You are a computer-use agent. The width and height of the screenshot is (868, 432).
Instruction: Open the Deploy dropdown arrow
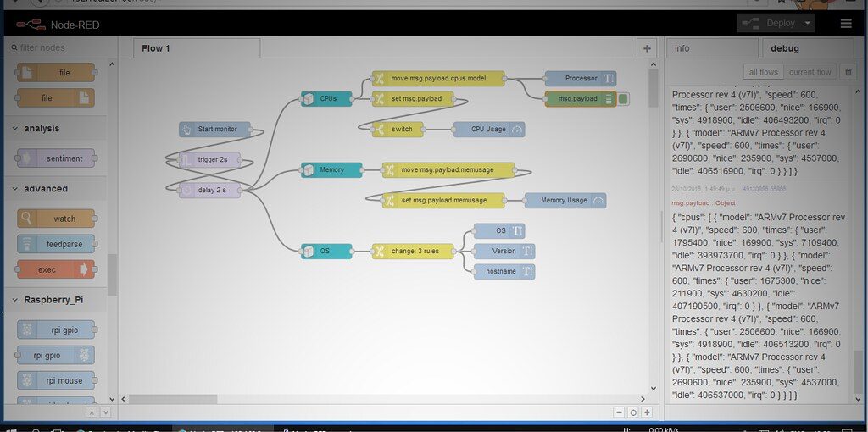(809, 24)
